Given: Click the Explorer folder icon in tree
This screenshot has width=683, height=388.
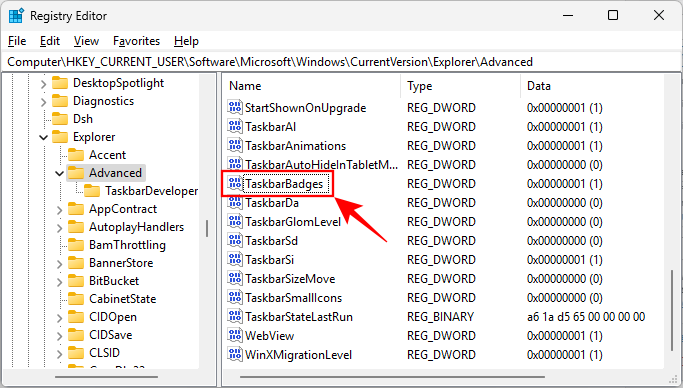Looking at the screenshot, I should (x=60, y=137).
